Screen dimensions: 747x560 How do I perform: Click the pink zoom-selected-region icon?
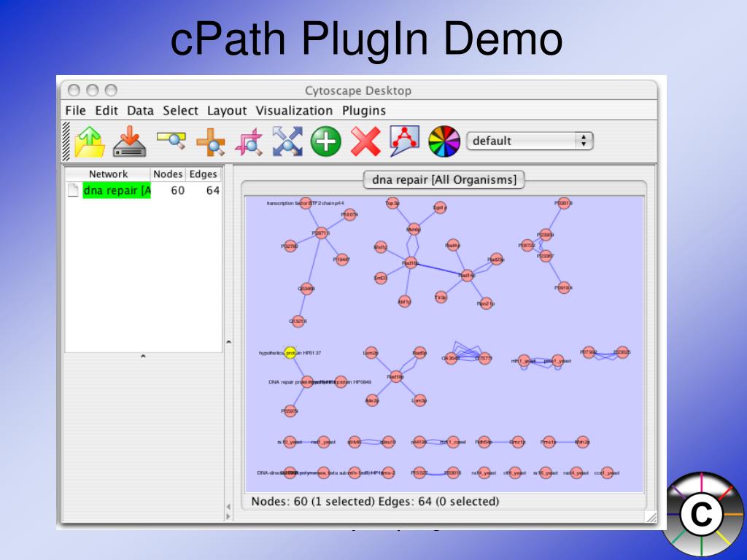point(249,142)
